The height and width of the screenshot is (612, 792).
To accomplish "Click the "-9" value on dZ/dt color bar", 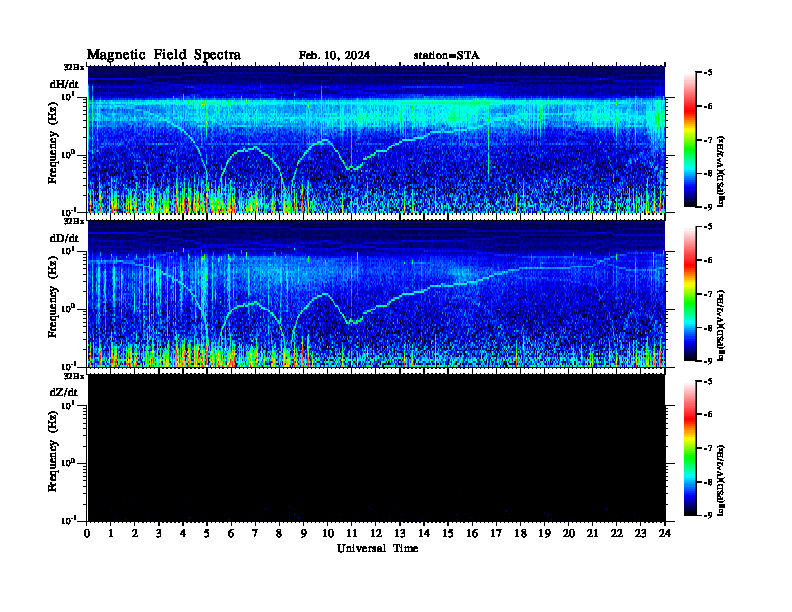I will [x=708, y=515].
